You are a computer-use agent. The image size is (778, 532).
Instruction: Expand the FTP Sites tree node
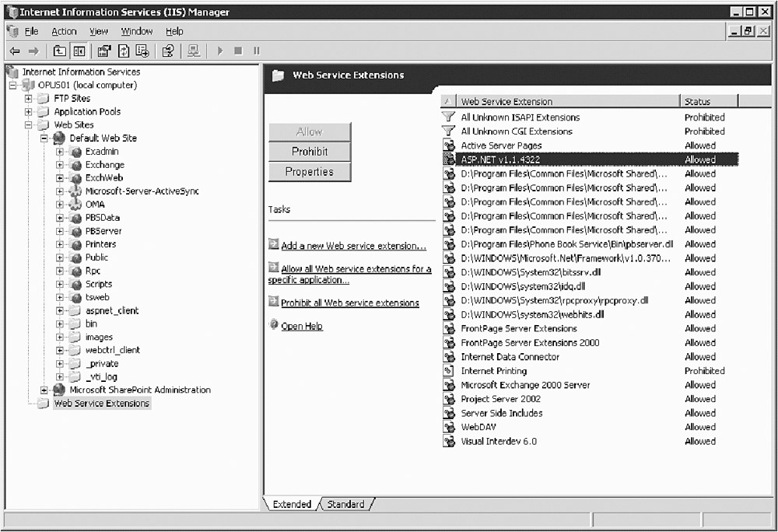(x=29, y=99)
